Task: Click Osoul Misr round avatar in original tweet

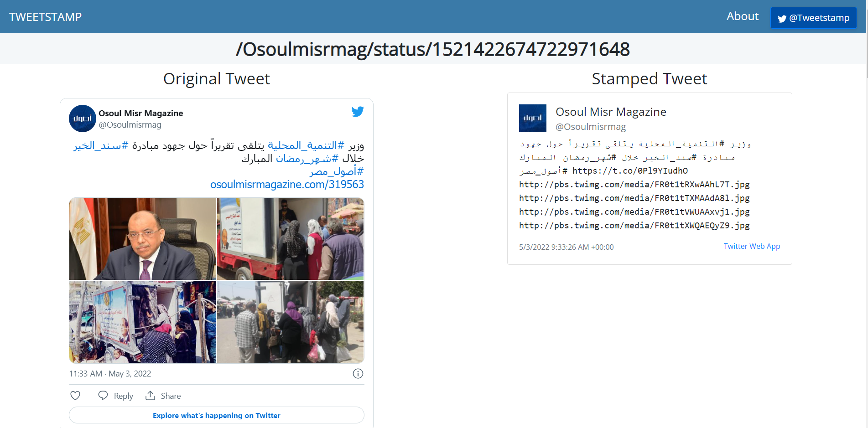Action: tap(83, 119)
